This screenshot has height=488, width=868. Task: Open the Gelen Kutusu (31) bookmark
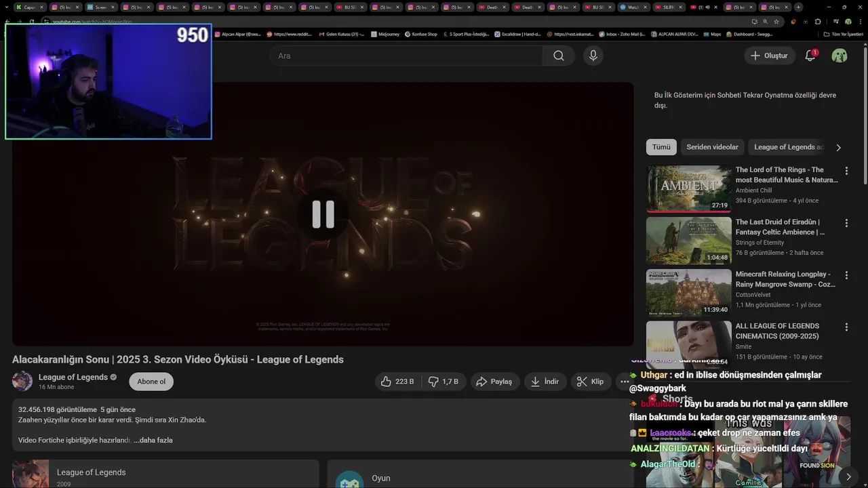340,34
